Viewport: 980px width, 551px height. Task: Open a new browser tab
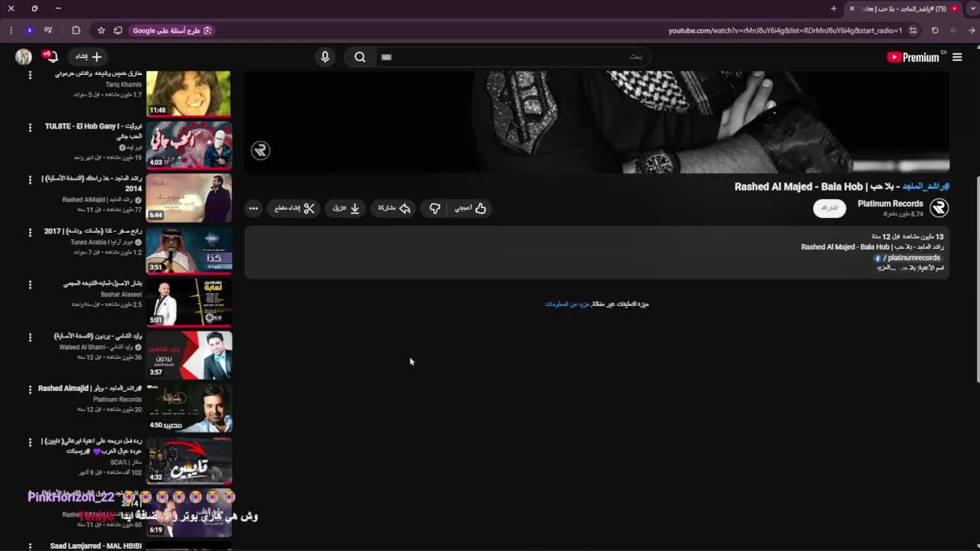tap(834, 8)
